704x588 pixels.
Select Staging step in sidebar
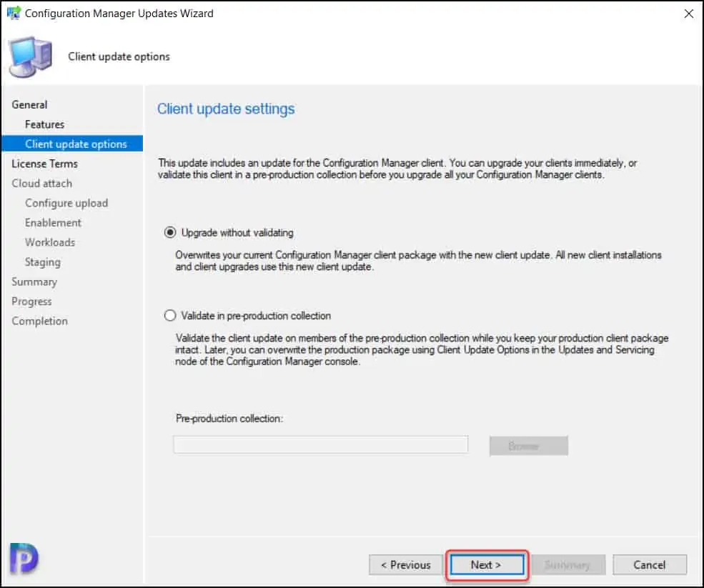(43, 262)
